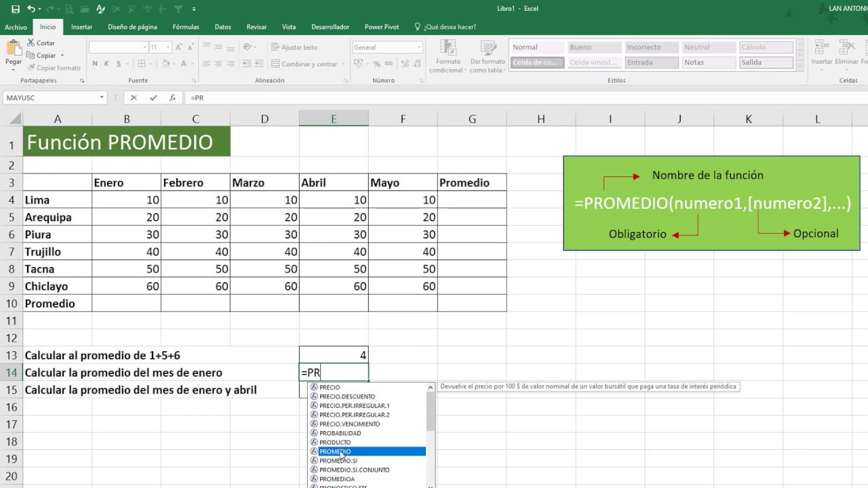Expand the MAYUSC name box dropdown

tap(102, 98)
